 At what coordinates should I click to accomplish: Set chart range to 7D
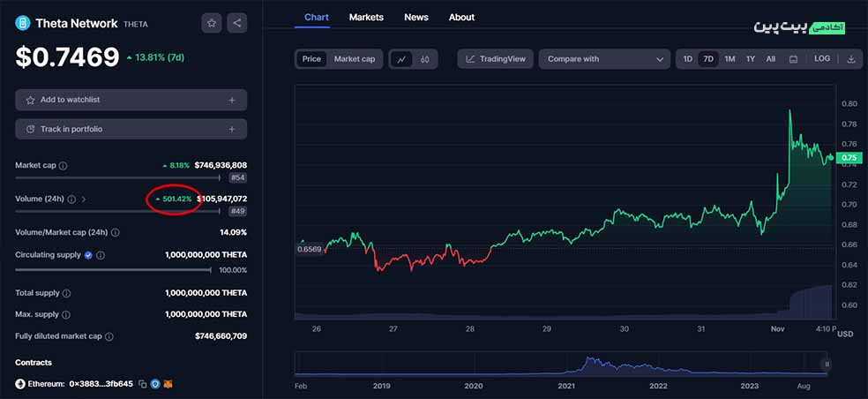[708, 59]
